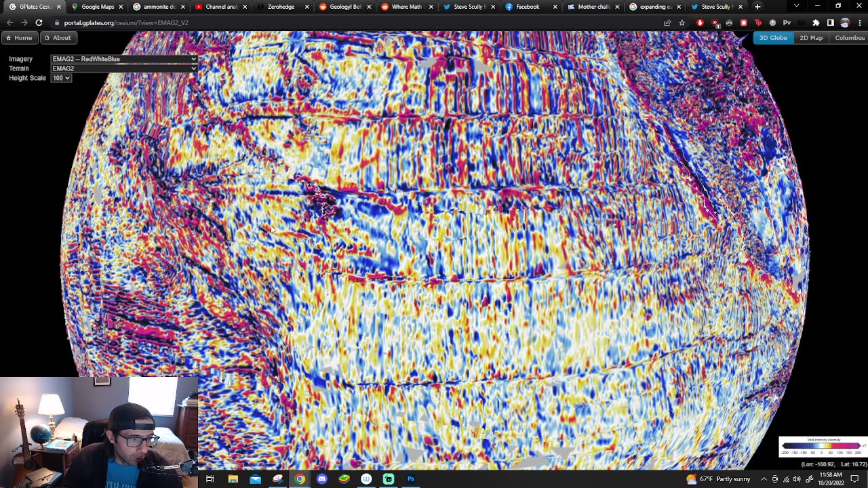Viewport: 868px width, 488px height.
Task: Open Chrome from the taskbar
Action: 300,479
